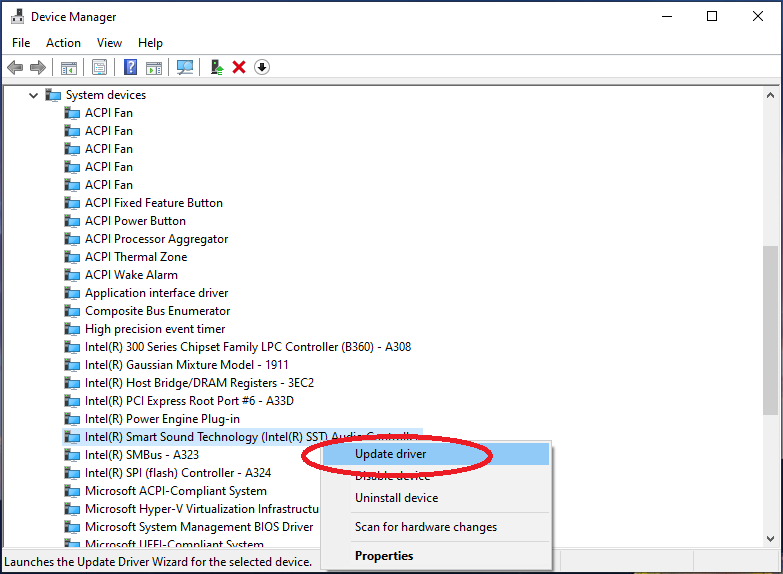Select Intel(R) PCI Express Root Port #6

[x=189, y=401]
